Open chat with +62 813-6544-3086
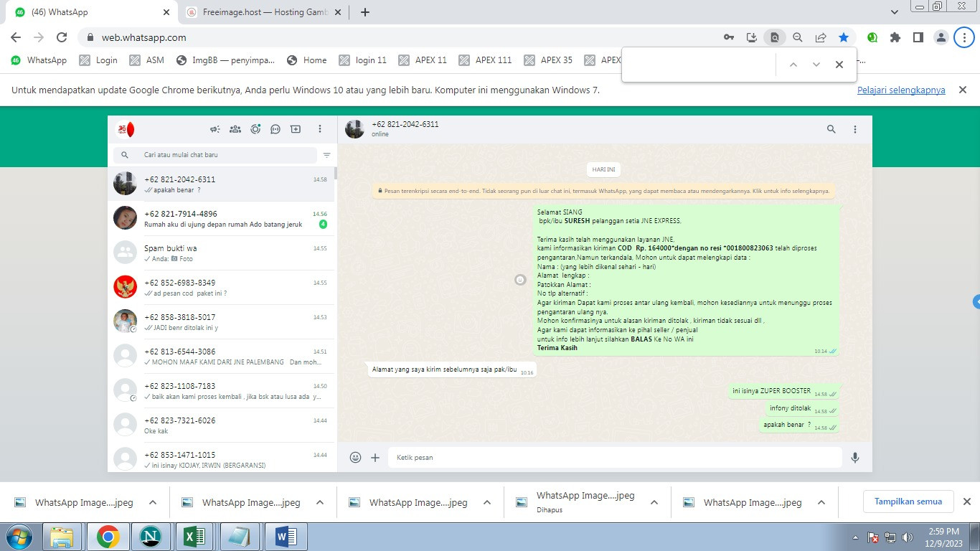 [x=221, y=357]
